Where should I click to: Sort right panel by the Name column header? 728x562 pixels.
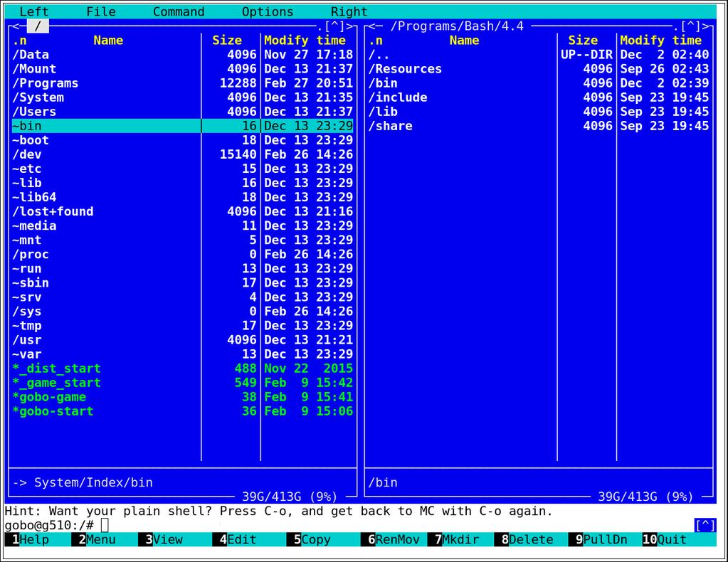(x=464, y=41)
